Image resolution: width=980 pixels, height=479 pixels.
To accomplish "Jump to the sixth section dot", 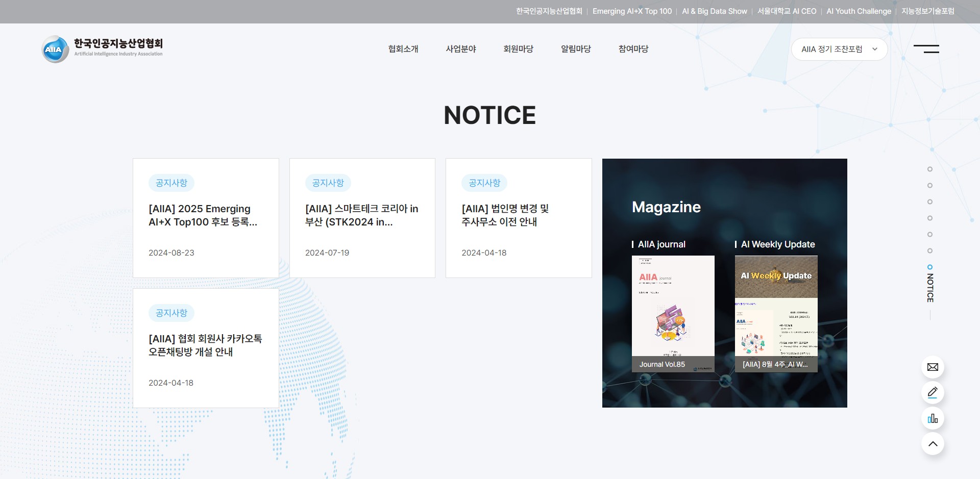I will coord(930,251).
